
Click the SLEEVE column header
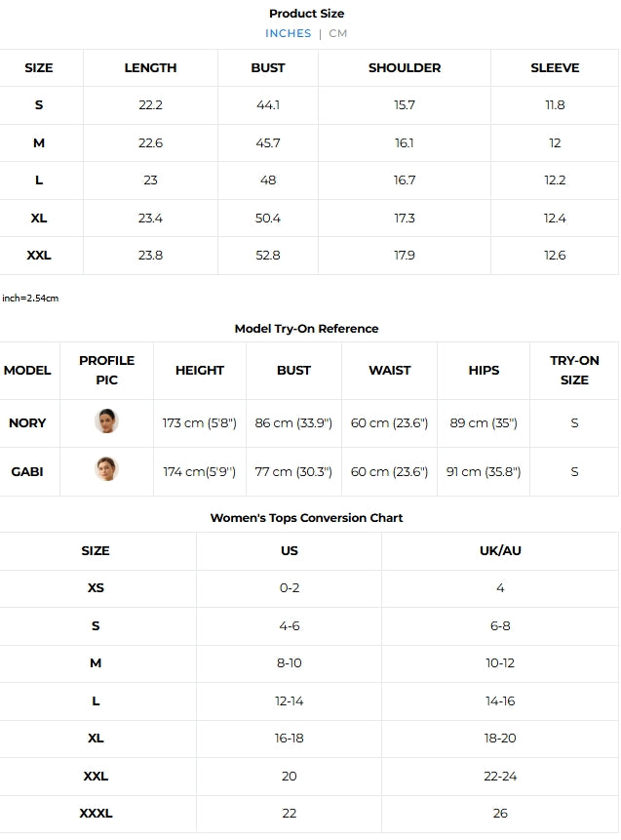(555, 68)
